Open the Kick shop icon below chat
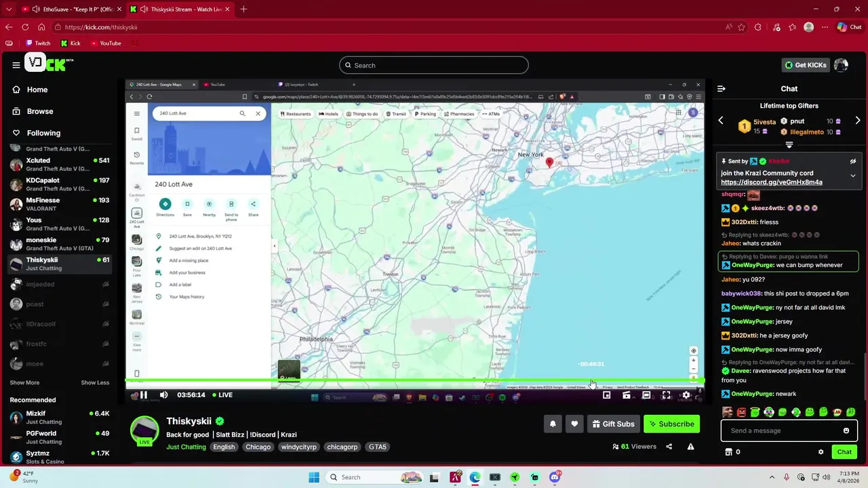This screenshot has height=488, width=868. 729,452
